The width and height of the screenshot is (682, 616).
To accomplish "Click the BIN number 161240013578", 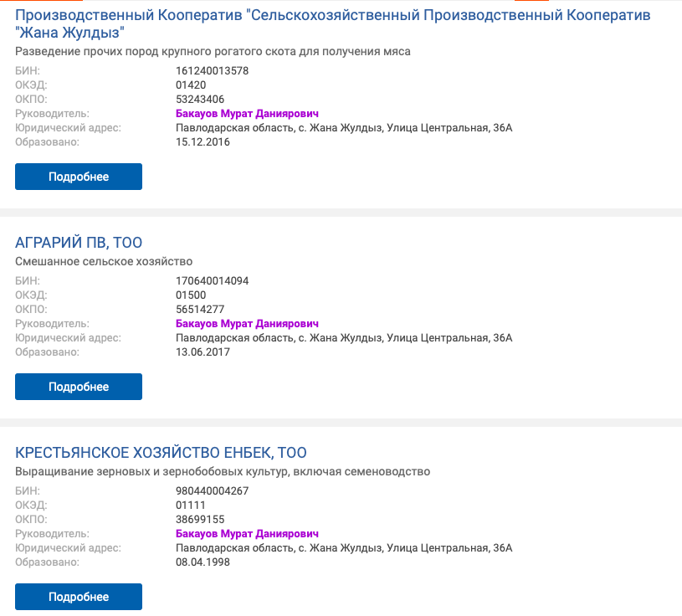I will [212, 71].
